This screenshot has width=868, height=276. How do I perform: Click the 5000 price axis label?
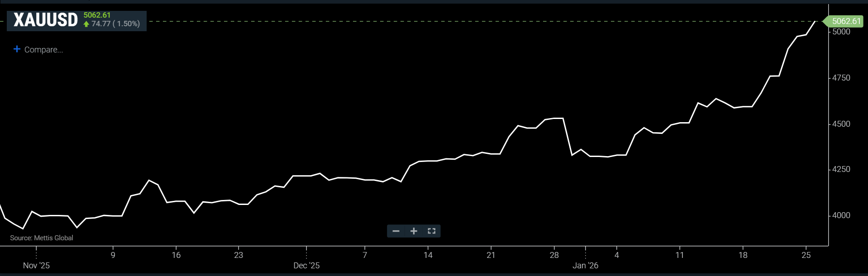(x=841, y=32)
